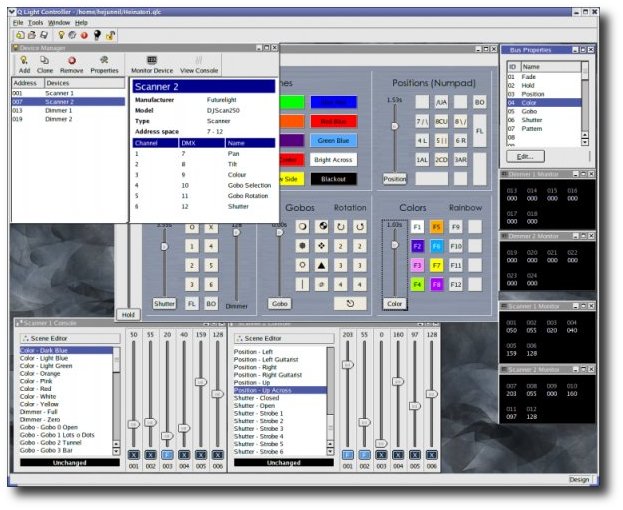Toggle channel 006 X button in Scanner 1 Console

tap(218, 455)
